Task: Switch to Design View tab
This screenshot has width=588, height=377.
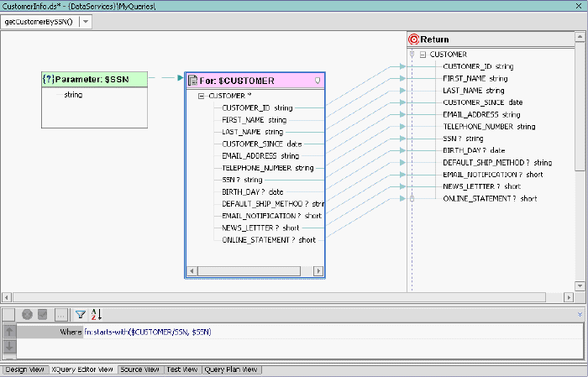Action: (x=24, y=369)
